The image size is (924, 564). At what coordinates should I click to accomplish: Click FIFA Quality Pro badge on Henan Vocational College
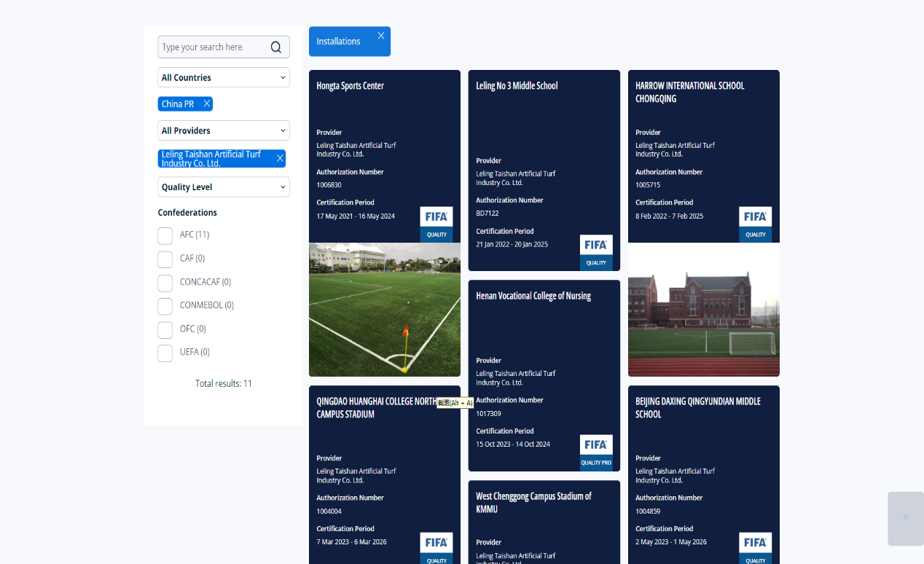pyautogui.click(x=596, y=453)
